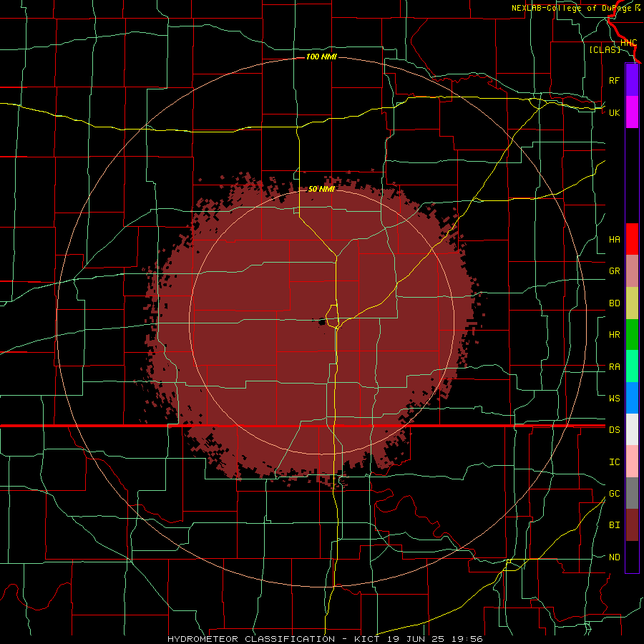
Task: Click the IC pink legend swatch
Action: pyautogui.click(x=632, y=462)
